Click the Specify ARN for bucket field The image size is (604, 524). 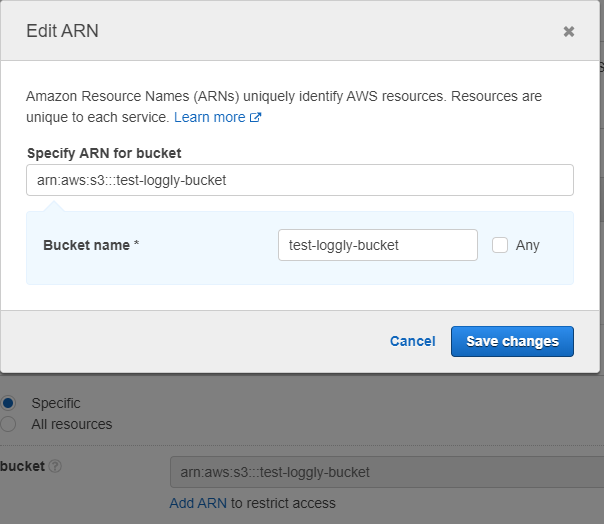(299, 180)
